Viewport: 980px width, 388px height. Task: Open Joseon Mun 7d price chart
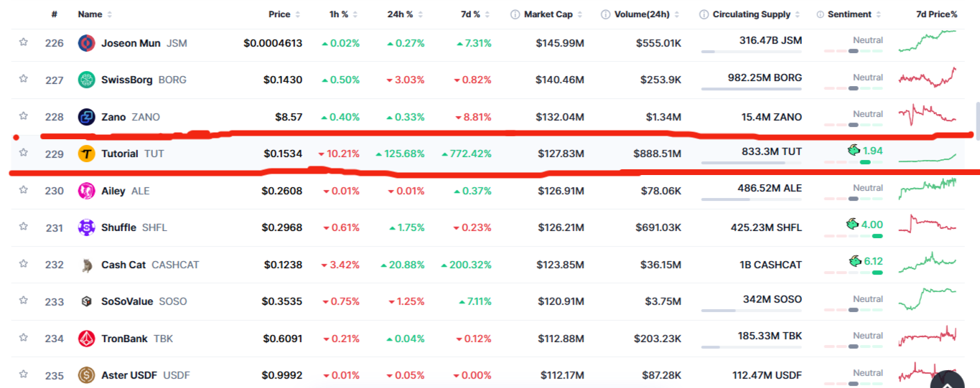pyautogui.click(x=927, y=41)
